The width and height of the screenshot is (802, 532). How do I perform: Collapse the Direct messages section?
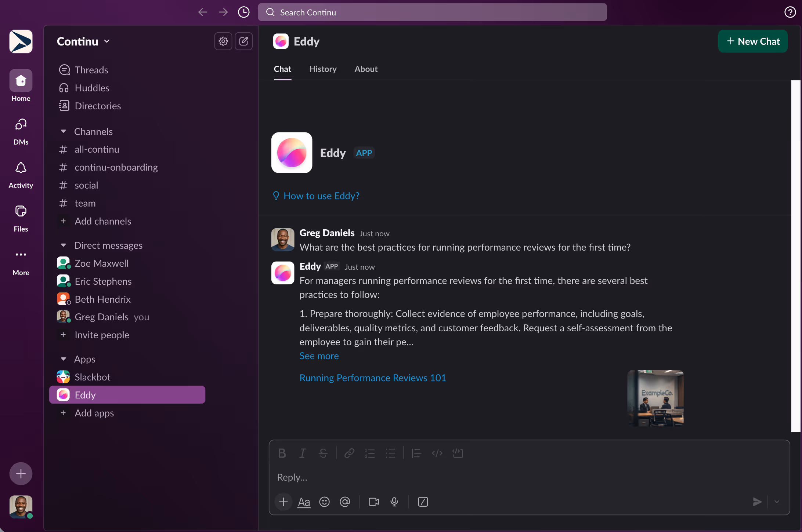[64, 245]
